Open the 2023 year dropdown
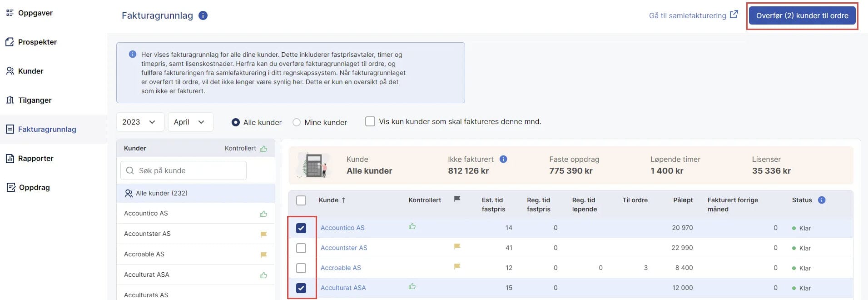The height and width of the screenshot is (300, 868). click(140, 122)
